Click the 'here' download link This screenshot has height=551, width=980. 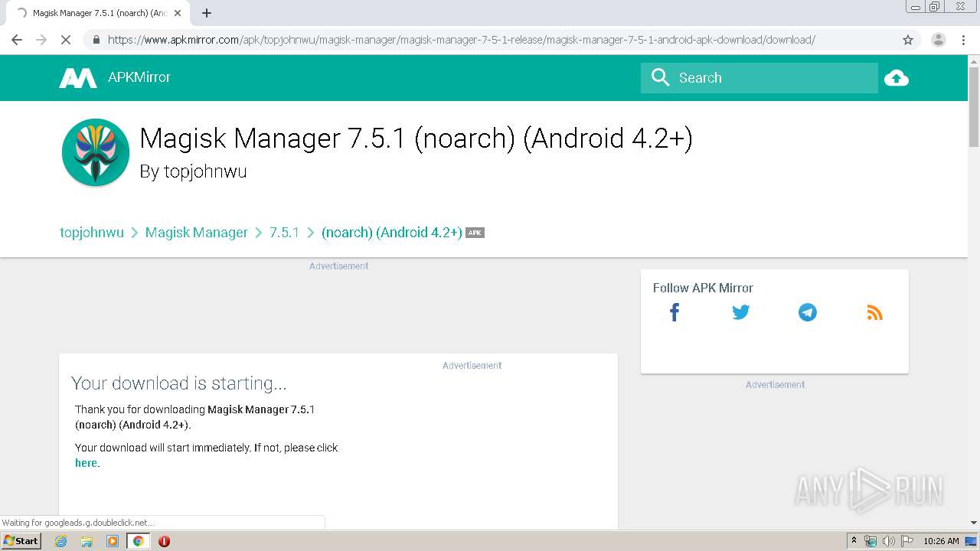pos(86,463)
